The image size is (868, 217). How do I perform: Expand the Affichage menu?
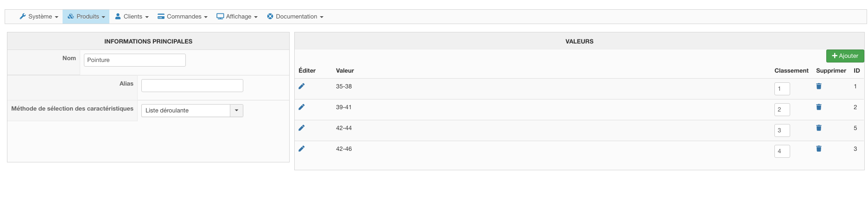point(237,17)
